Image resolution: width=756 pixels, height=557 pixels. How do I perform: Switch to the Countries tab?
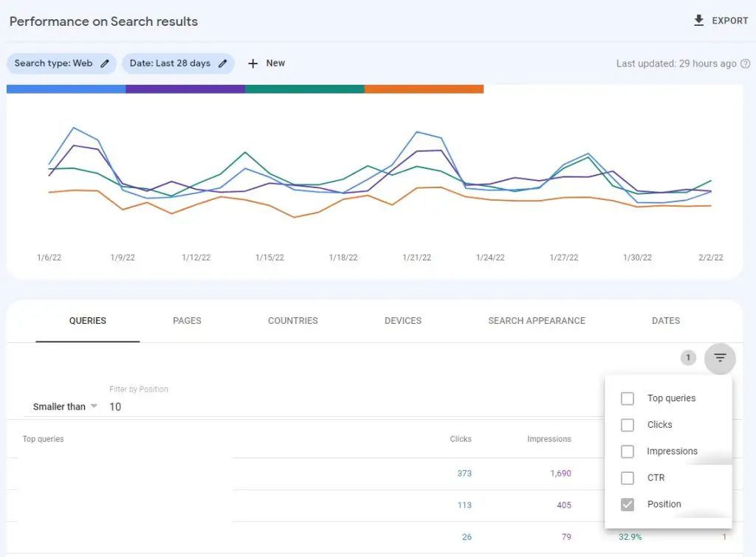click(292, 321)
